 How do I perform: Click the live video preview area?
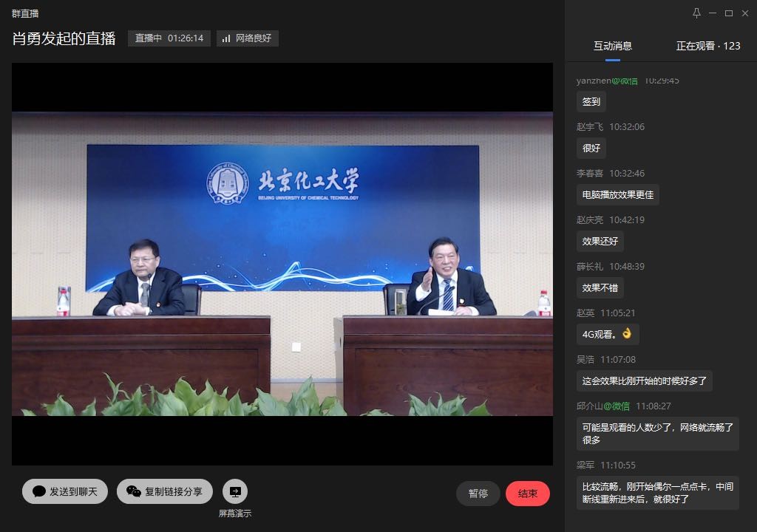coord(282,264)
